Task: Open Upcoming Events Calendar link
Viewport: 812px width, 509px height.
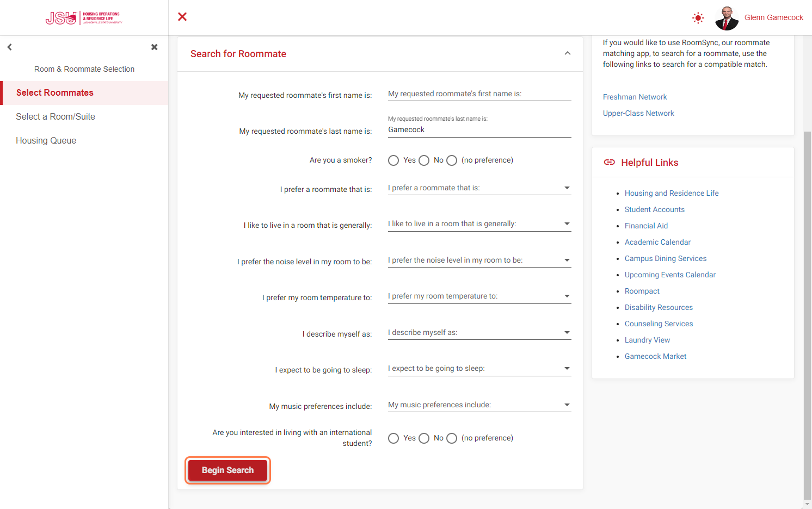Action: click(x=670, y=275)
